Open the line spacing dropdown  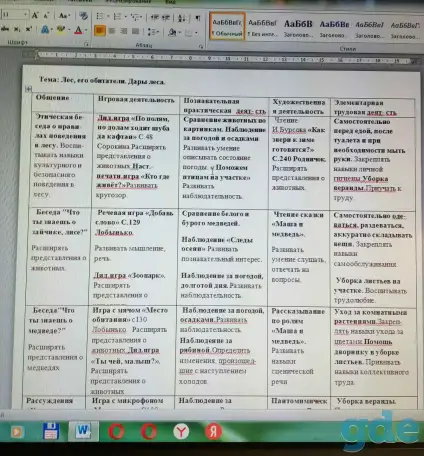[x=153, y=32]
